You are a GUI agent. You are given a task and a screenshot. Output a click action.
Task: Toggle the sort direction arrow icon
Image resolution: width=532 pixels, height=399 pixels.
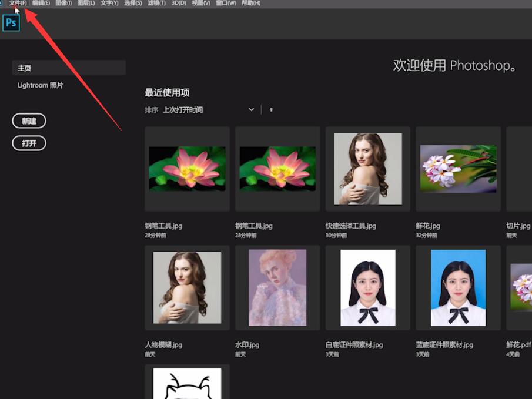[x=271, y=109]
